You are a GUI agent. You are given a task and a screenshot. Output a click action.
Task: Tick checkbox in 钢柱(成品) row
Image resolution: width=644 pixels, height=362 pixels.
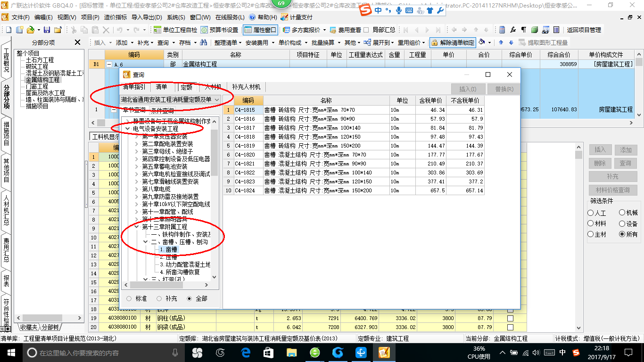coord(510,318)
